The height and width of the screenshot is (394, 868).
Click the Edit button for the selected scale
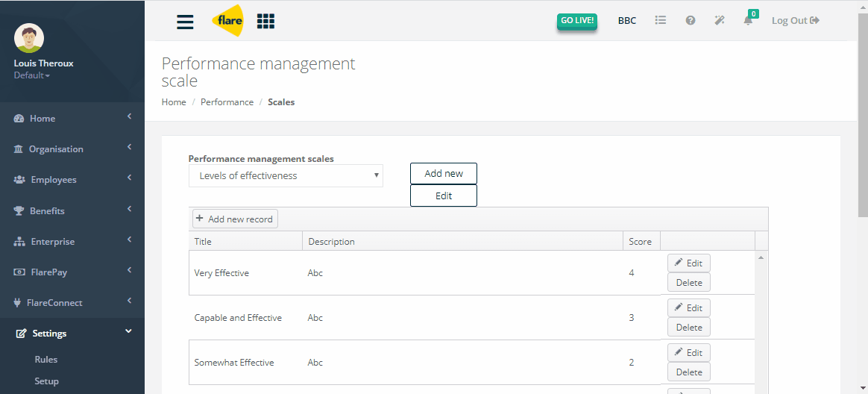444,196
